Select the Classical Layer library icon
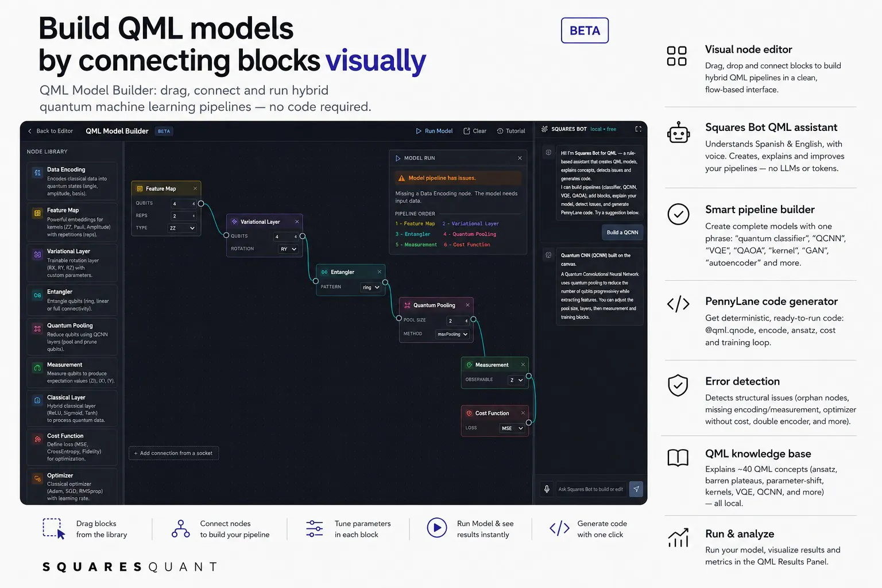This screenshot has width=882, height=588. (37, 400)
